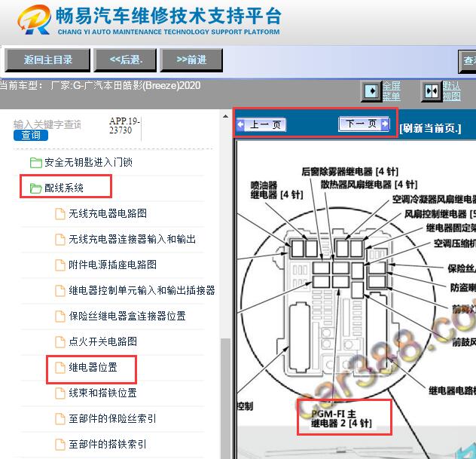Viewport: 476px width, 459px height.
Task: Click page icon beside 继电器位置
Action: (x=59, y=368)
